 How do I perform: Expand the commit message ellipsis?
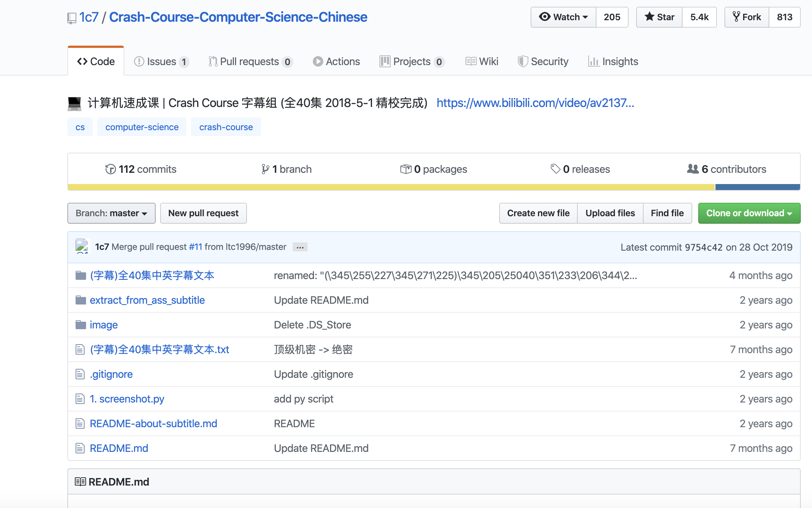click(x=300, y=247)
